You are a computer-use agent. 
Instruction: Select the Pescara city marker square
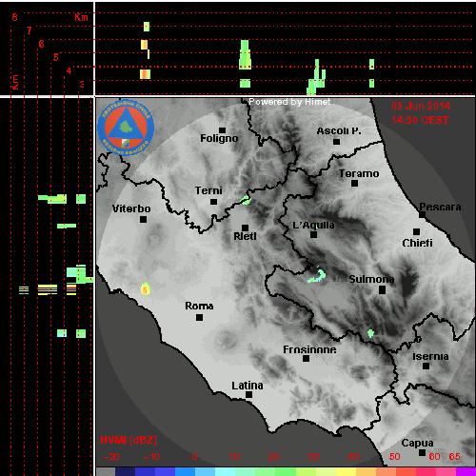(x=422, y=214)
